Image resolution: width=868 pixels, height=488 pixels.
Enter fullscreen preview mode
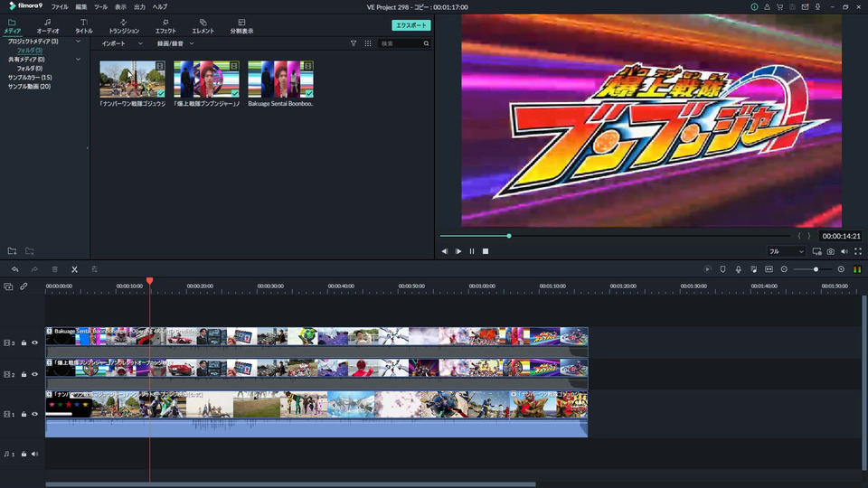pos(858,252)
